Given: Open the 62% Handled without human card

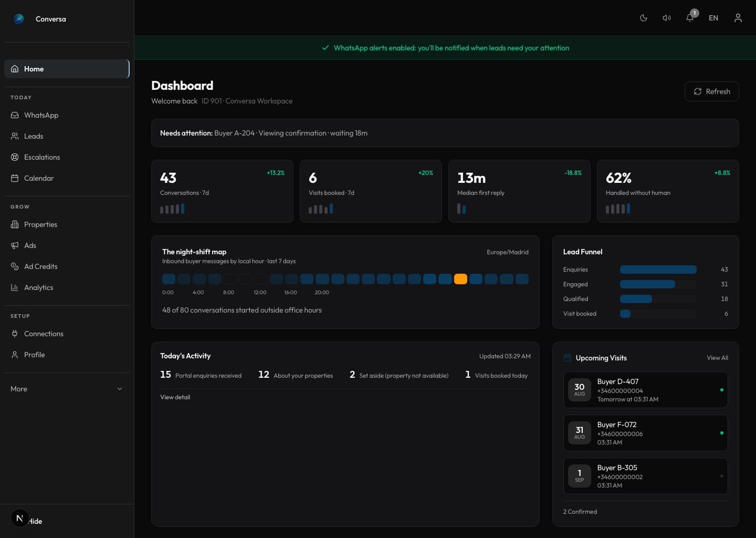Looking at the screenshot, I should pyautogui.click(x=668, y=191).
